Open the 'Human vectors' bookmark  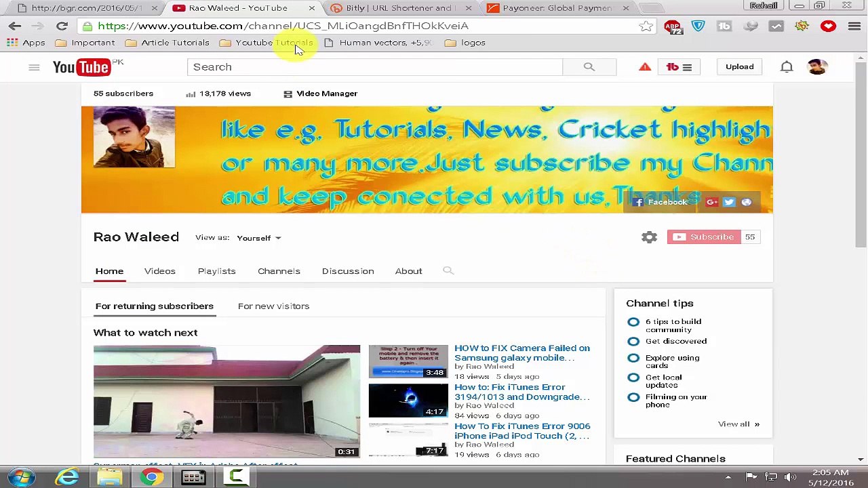click(378, 43)
